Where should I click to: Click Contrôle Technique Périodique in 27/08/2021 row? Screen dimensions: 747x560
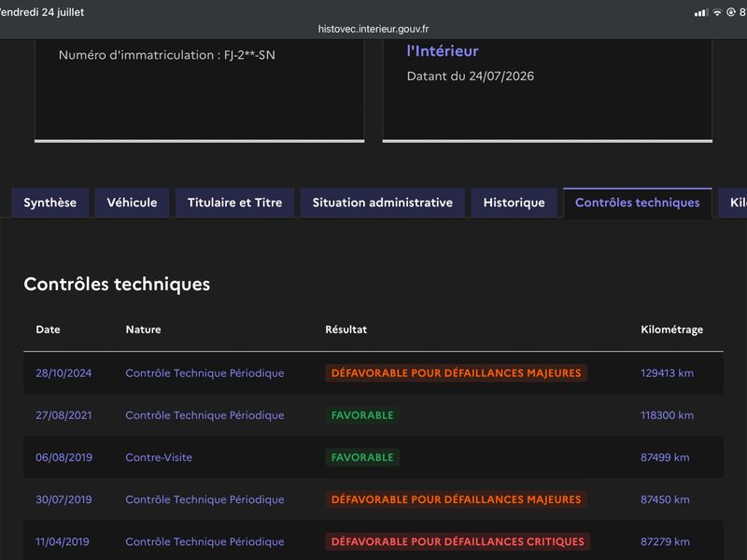click(204, 415)
